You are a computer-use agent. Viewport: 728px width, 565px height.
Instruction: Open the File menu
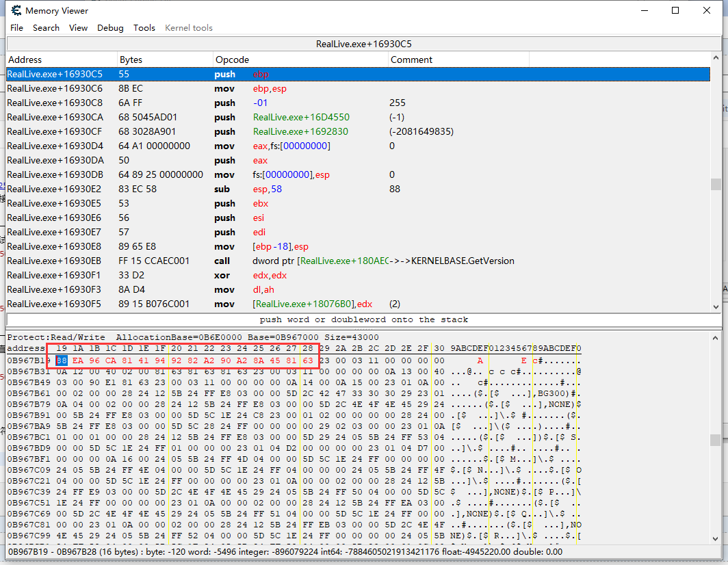coord(16,28)
